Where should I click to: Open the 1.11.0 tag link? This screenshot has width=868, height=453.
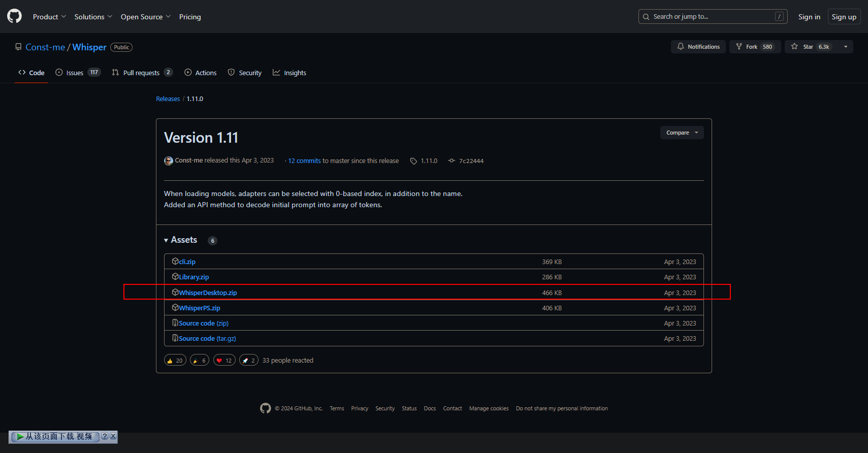424,161
